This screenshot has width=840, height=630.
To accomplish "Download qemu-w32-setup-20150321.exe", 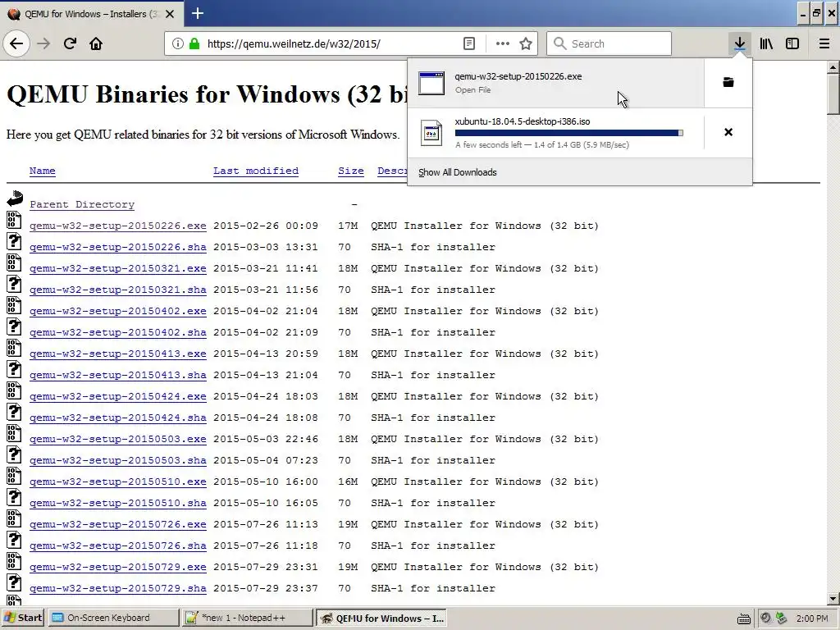I will pyautogui.click(x=118, y=268).
